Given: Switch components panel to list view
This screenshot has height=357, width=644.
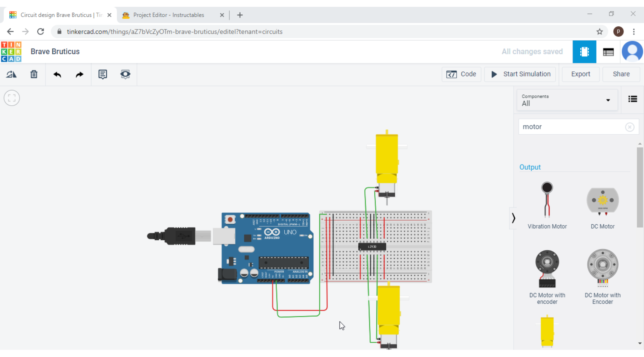Looking at the screenshot, I should tap(633, 99).
